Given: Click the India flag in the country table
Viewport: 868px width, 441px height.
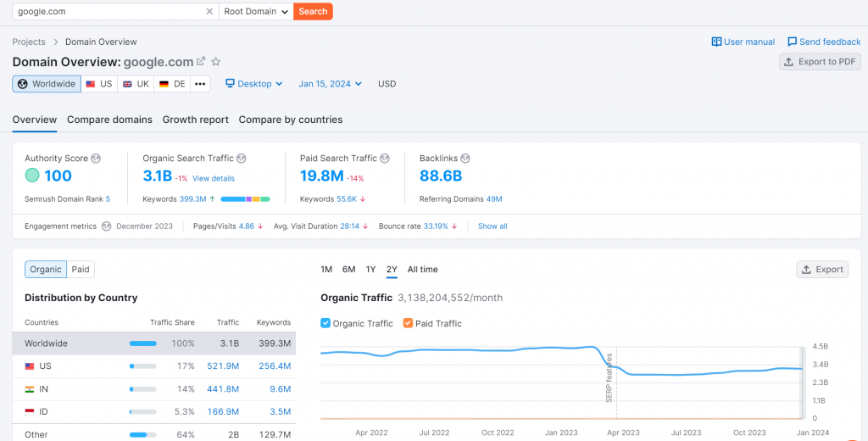Looking at the screenshot, I should (30, 389).
